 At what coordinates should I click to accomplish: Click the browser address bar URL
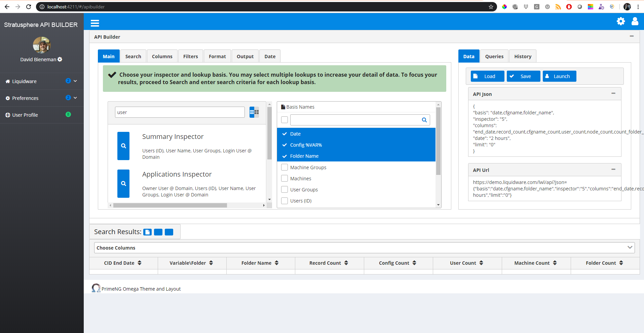click(x=76, y=7)
